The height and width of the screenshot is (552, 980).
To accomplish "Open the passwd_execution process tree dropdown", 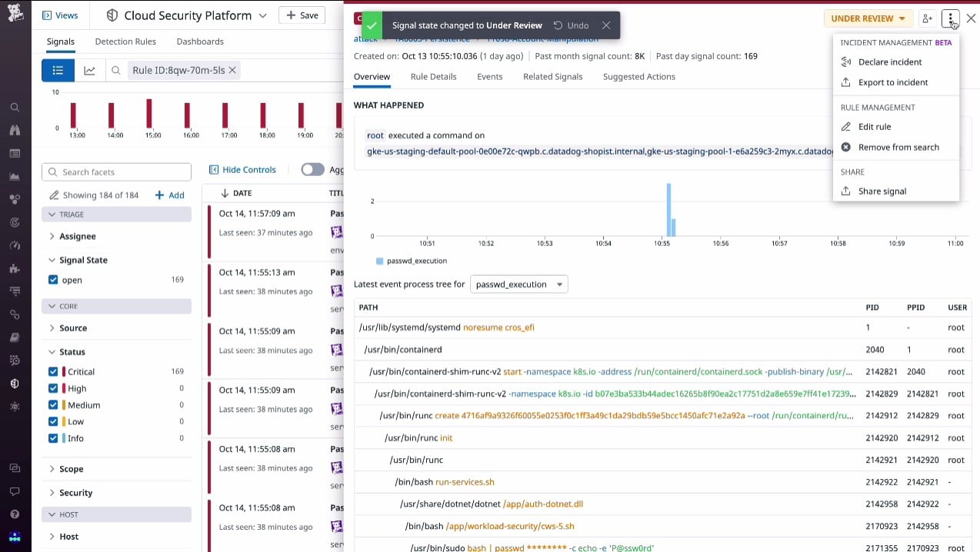I will click(x=518, y=284).
